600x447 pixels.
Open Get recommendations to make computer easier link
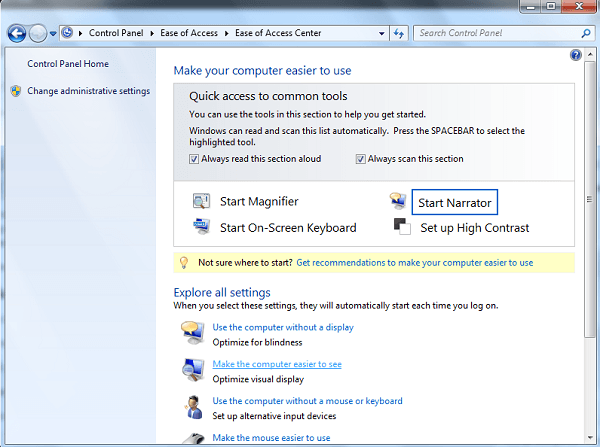click(x=414, y=263)
